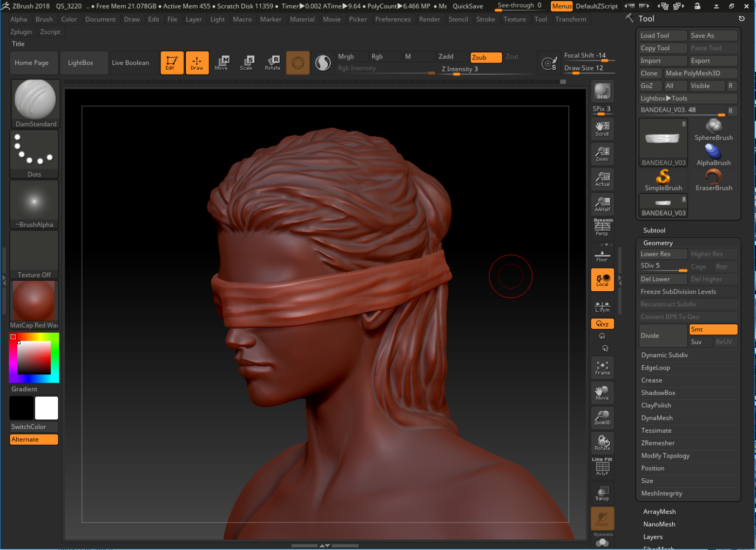
Task: Open the Preferences menu
Action: [393, 19]
